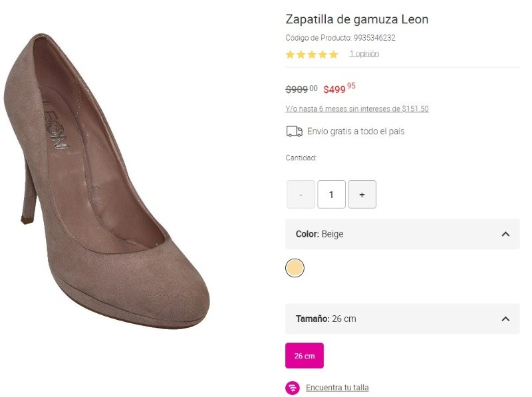This screenshot has width=532, height=397.
Task: Decrease quantity with the minus button
Action: pos(301,195)
